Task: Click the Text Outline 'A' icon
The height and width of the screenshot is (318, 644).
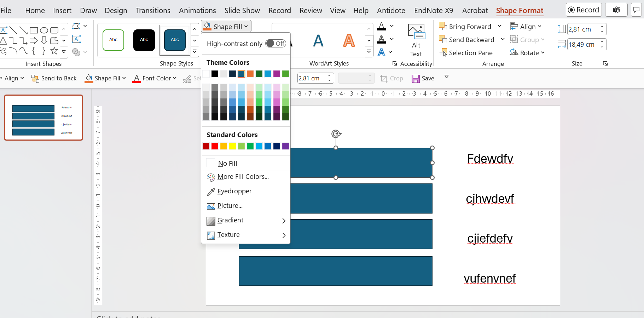Action: click(x=382, y=39)
